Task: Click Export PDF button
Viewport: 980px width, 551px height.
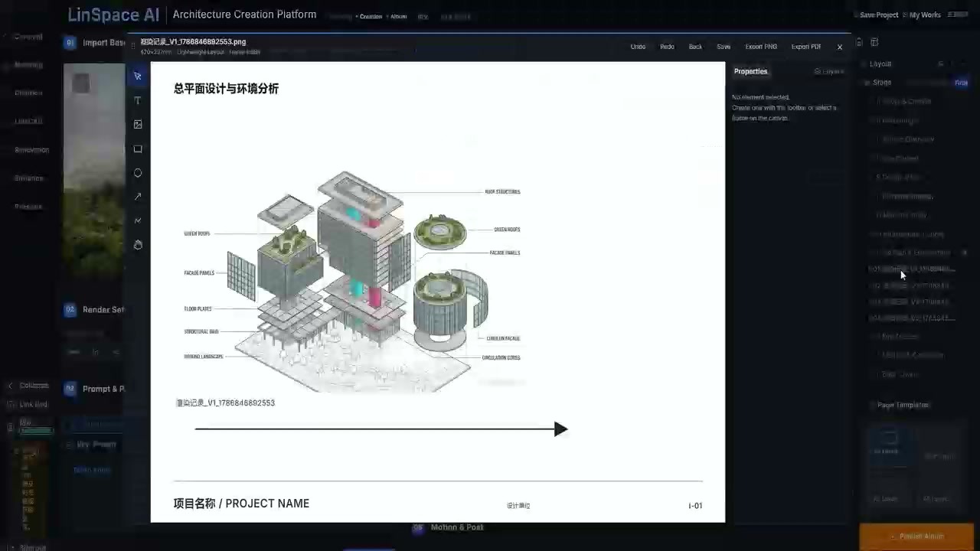Action: [x=806, y=47]
